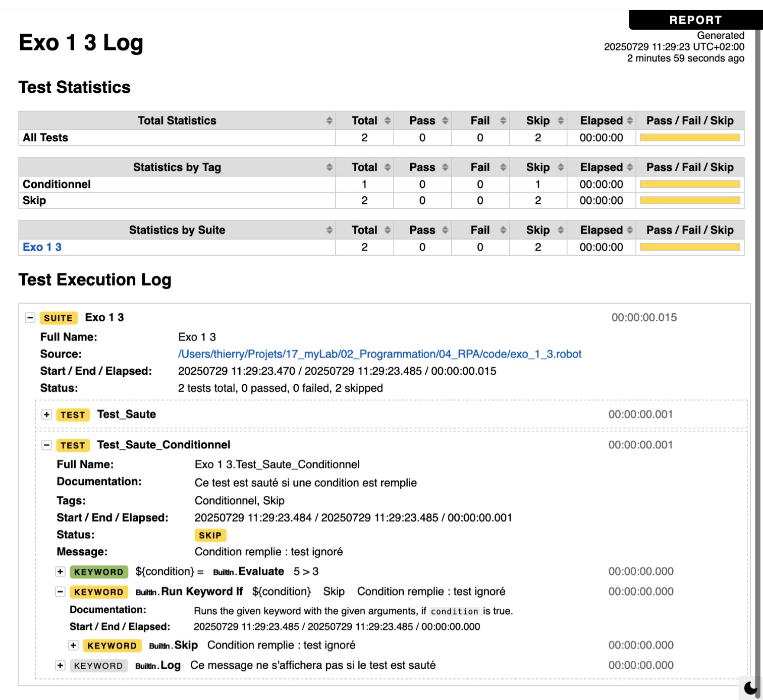Expand the Evaluate keyword row
The height and width of the screenshot is (700, 763).
tap(60, 571)
